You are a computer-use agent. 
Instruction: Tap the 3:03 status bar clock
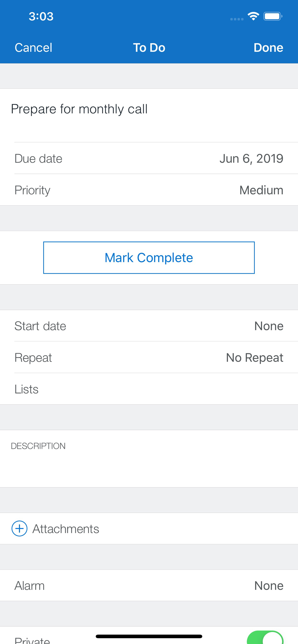coord(41,16)
